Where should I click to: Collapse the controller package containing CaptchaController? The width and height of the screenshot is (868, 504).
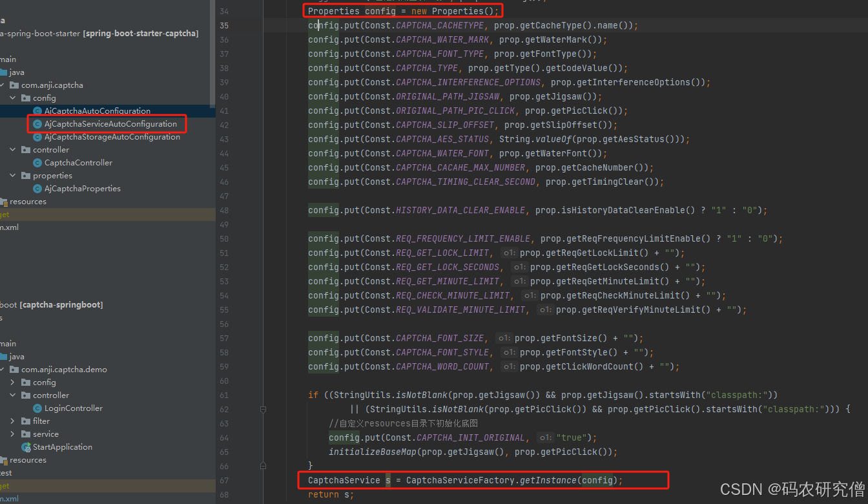[x=13, y=150]
